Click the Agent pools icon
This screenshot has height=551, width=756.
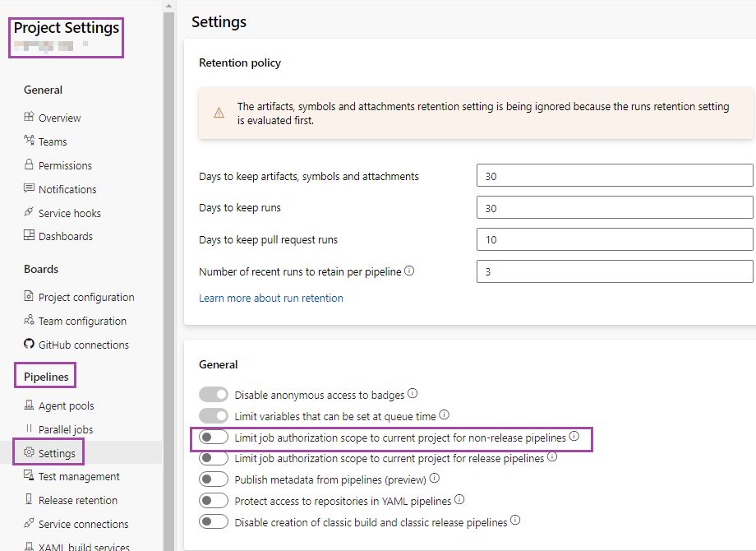click(29, 405)
